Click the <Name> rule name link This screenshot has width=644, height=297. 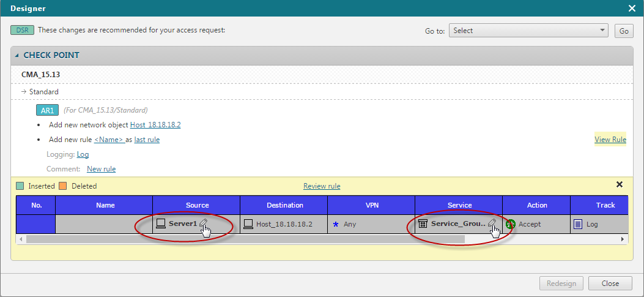click(x=109, y=140)
